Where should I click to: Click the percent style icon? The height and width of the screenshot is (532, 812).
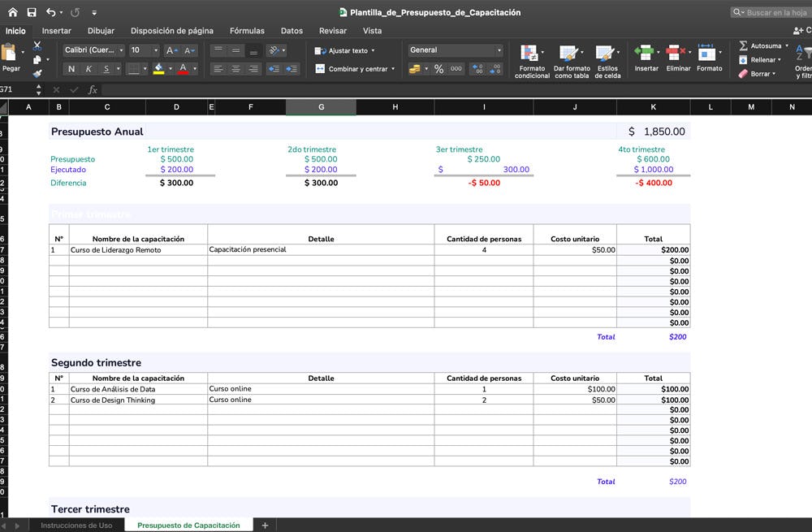coord(438,69)
